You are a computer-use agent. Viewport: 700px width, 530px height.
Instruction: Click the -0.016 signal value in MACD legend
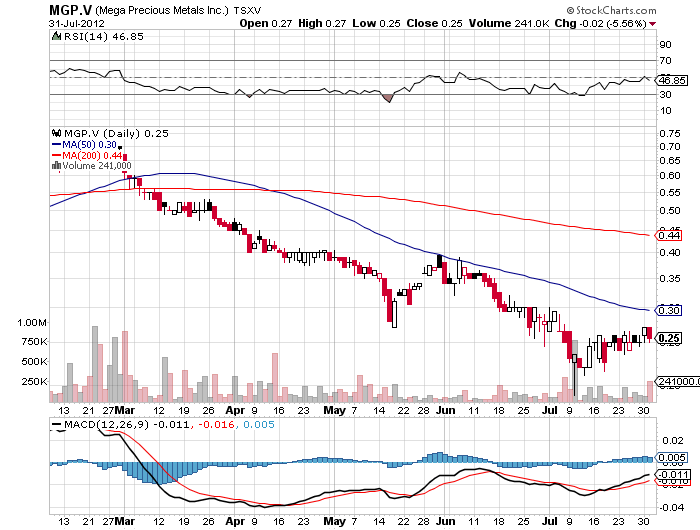pyautogui.click(x=217, y=424)
